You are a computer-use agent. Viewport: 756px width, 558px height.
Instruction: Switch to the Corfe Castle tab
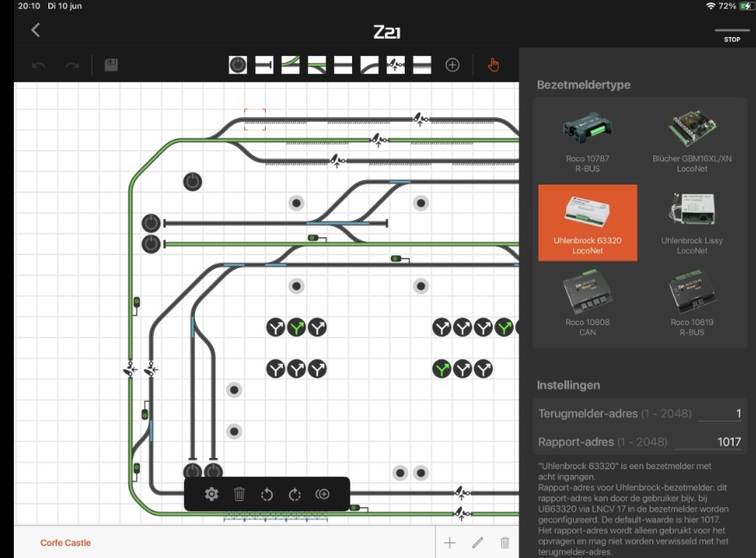click(x=66, y=542)
